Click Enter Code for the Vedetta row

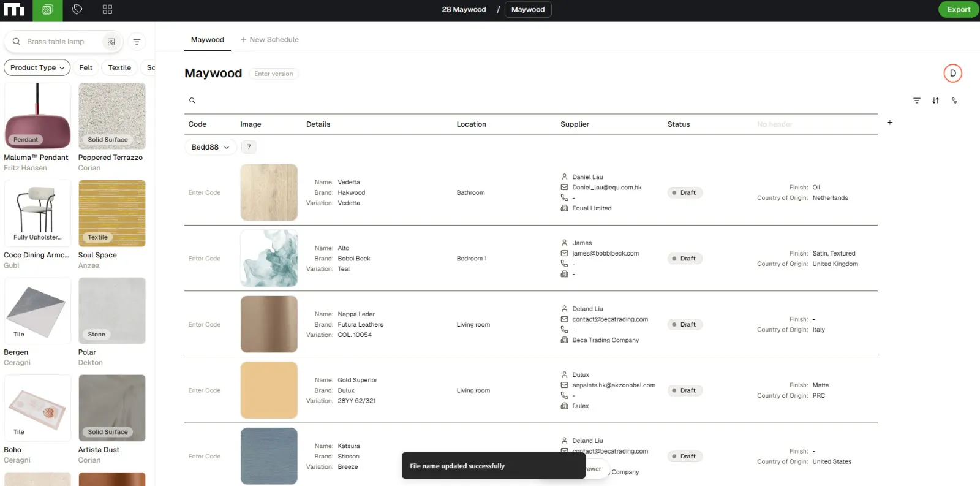(x=205, y=192)
